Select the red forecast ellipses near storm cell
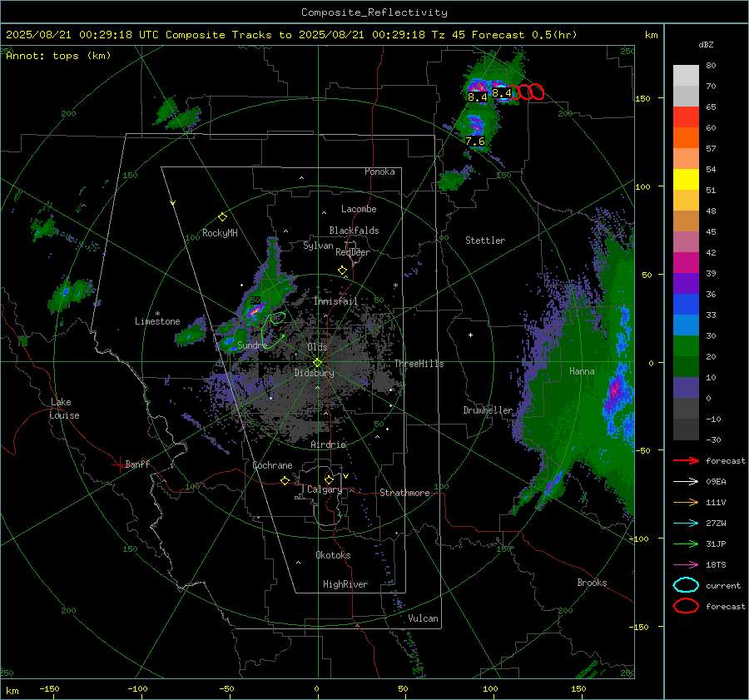 point(525,92)
